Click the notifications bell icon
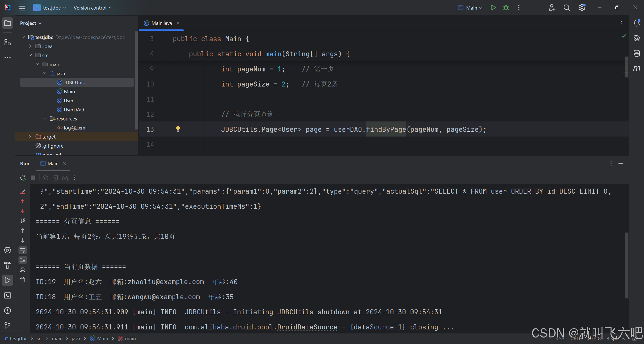 [x=637, y=23]
